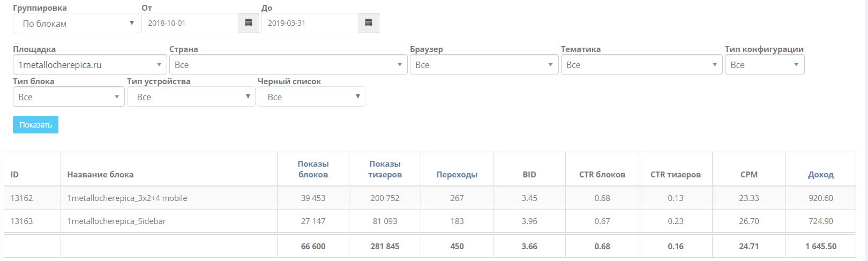The height and width of the screenshot is (261, 868).
Task: Click value 39 453 block impressions
Action: (313, 198)
